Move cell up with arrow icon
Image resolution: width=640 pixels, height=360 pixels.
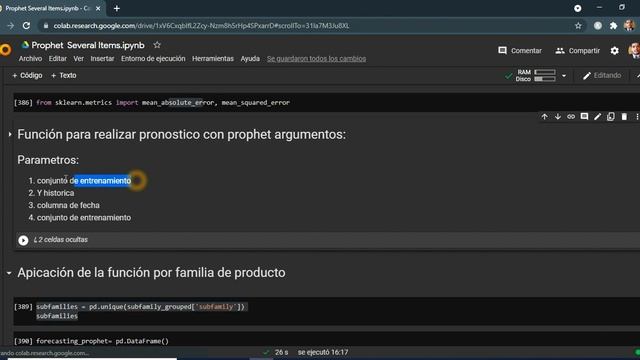coord(544,117)
